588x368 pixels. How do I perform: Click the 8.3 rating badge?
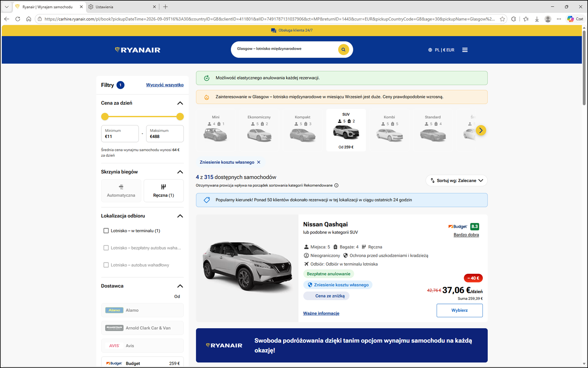click(x=474, y=227)
